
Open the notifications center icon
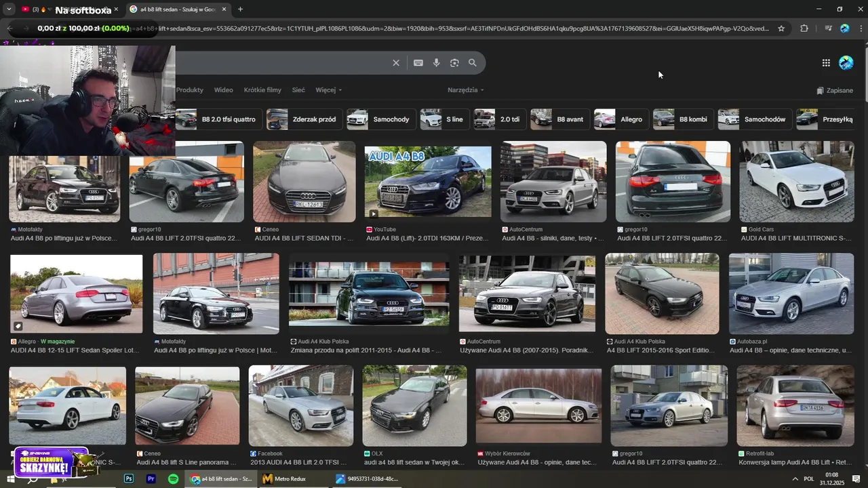(856, 479)
